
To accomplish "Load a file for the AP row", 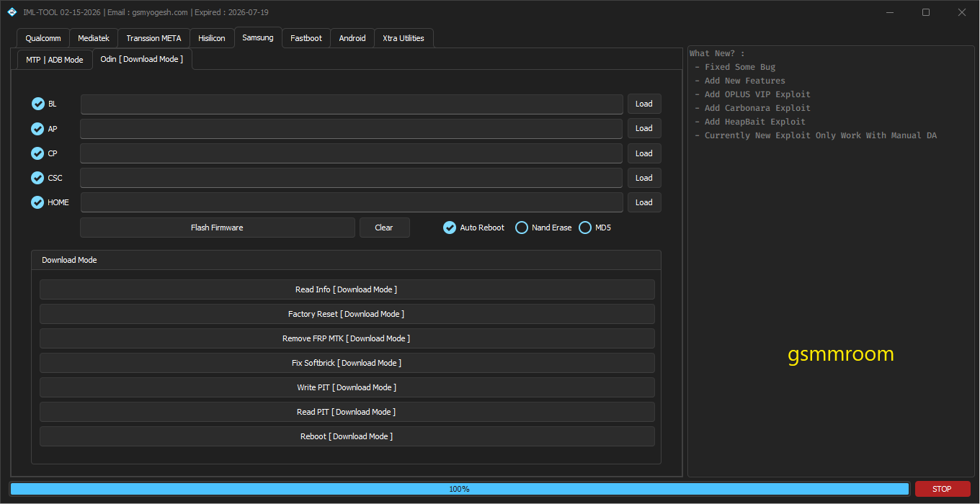I will click(x=644, y=128).
